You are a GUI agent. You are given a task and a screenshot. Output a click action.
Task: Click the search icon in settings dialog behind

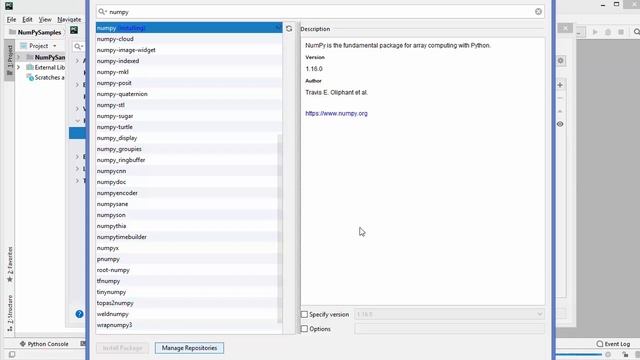click(x=78, y=47)
